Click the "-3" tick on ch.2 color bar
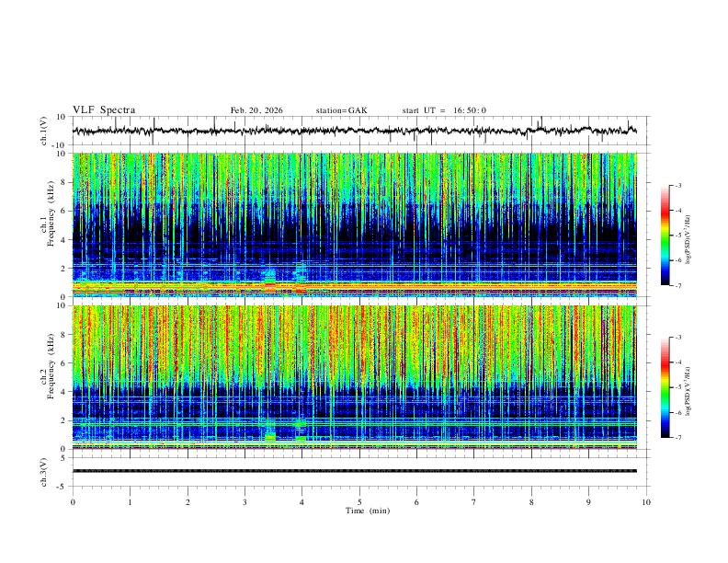The image size is (728, 563). [x=677, y=338]
